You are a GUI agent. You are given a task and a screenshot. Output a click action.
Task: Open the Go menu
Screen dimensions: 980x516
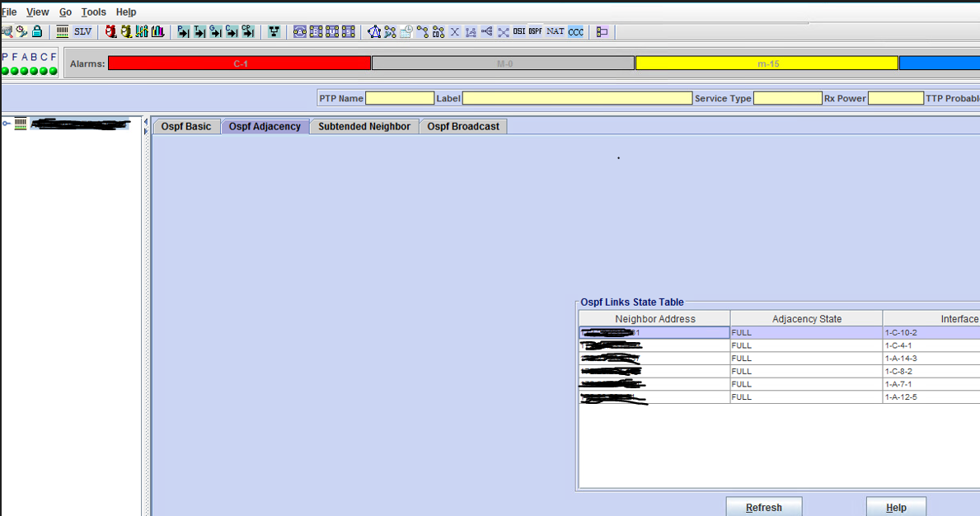pyautogui.click(x=65, y=12)
